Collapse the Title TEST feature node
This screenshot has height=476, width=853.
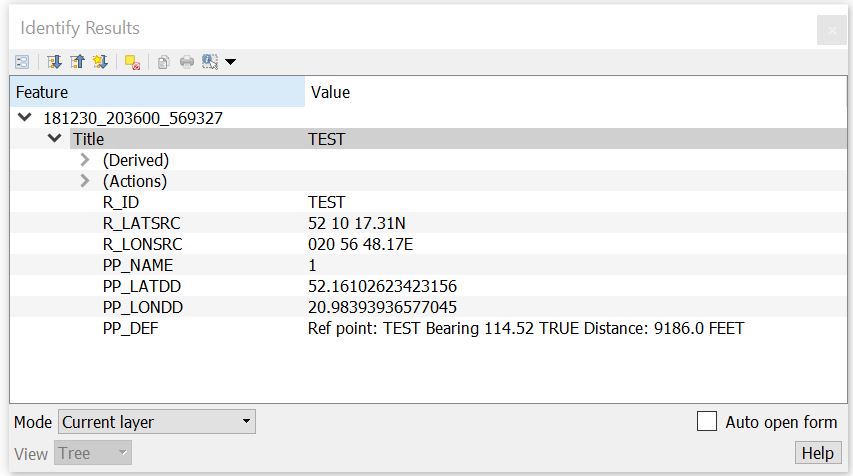pos(54,138)
